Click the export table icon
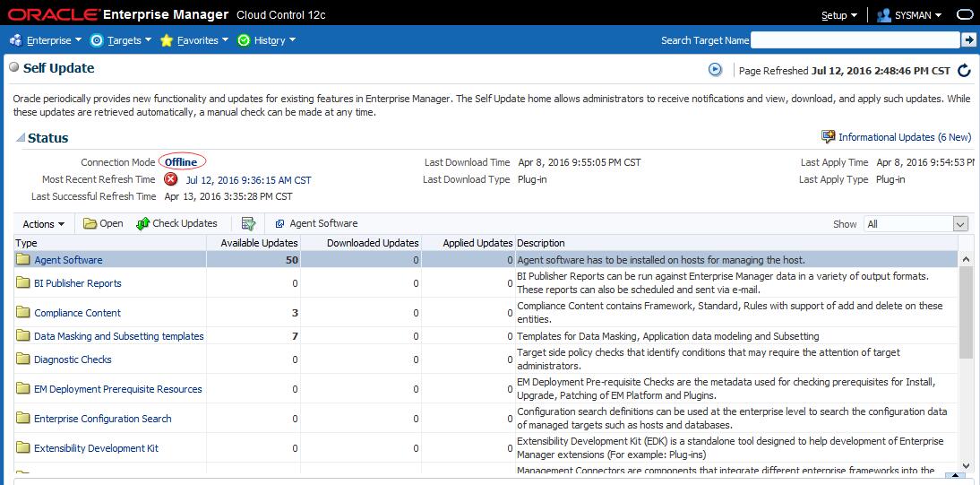The image size is (980, 485). (249, 223)
